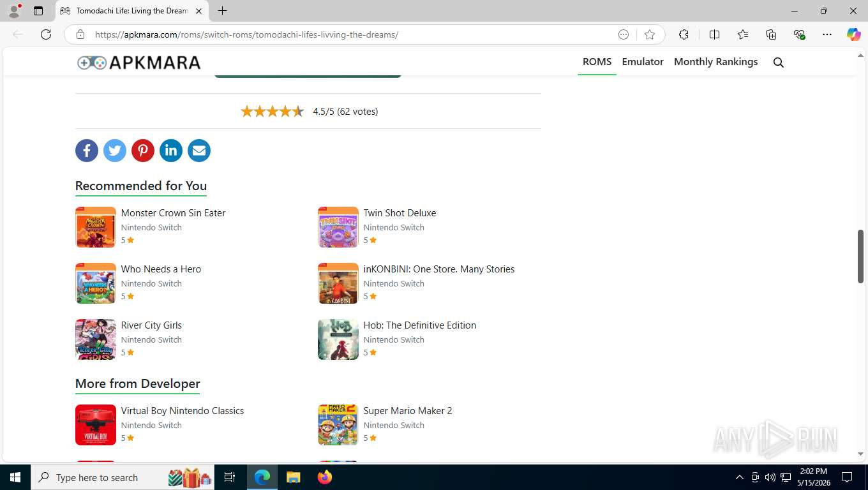Select the Tomodachi Life browser tab
The width and height of the screenshot is (868, 490).
132,11
